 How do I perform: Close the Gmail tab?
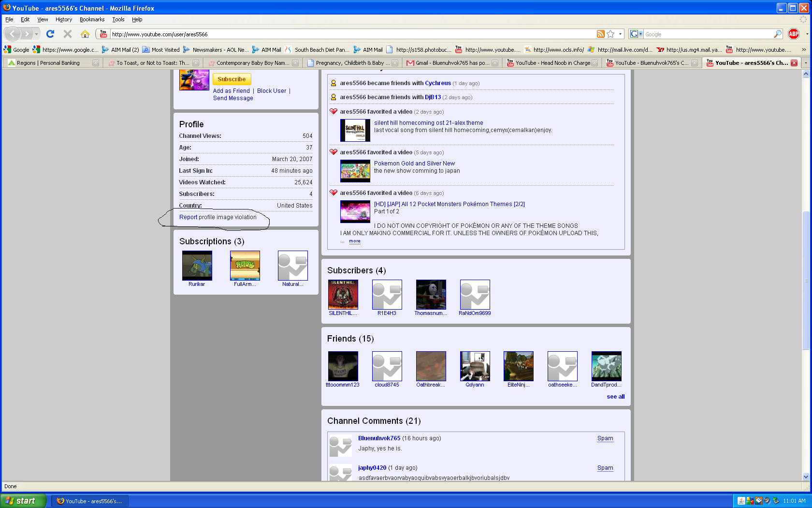click(495, 63)
